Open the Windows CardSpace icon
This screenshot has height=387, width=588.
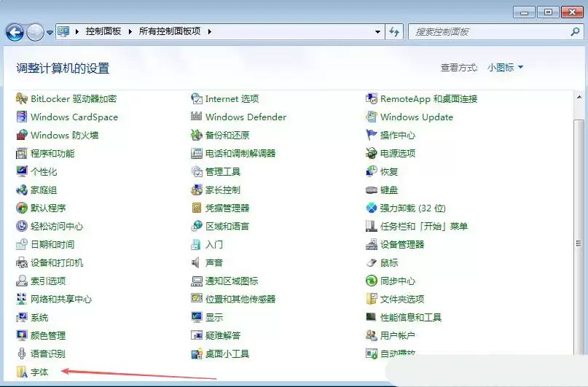[x=22, y=117]
